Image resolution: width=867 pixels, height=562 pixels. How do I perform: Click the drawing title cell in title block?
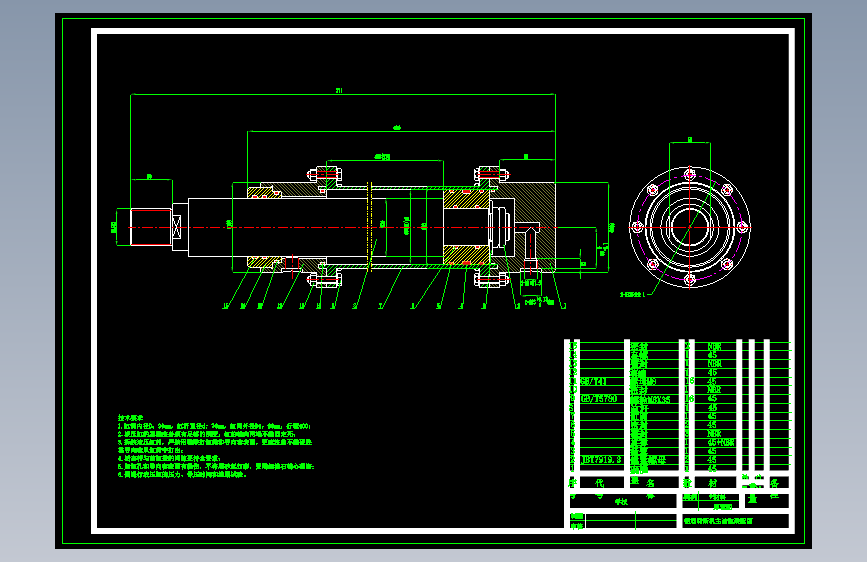click(735, 521)
